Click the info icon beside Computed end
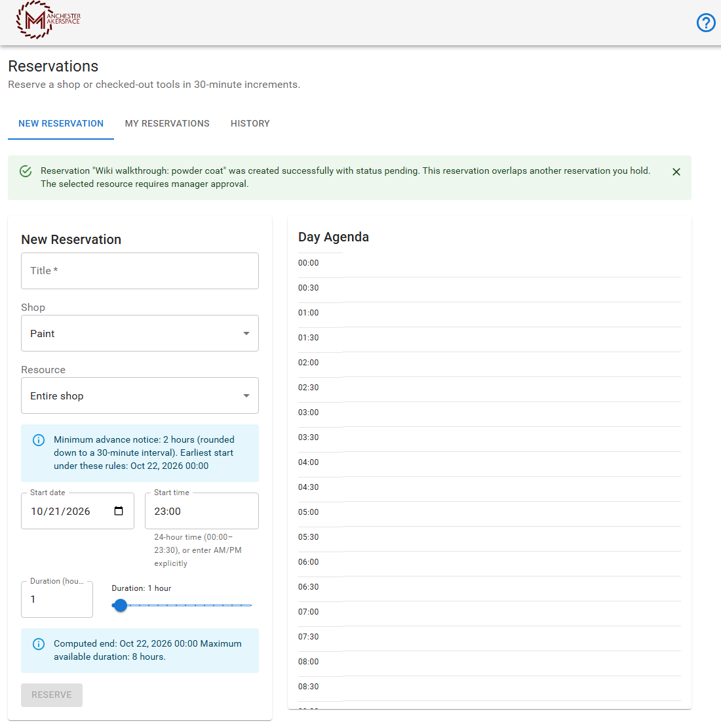Viewport: 721px width, 728px height. [x=39, y=644]
